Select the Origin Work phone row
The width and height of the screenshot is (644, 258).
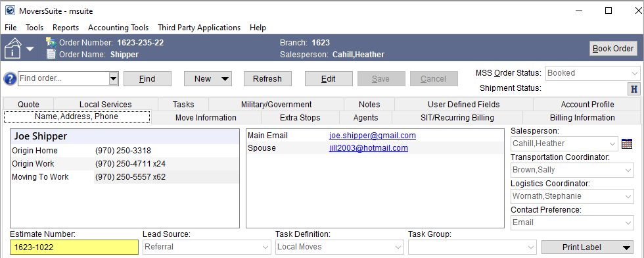pos(125,164)
